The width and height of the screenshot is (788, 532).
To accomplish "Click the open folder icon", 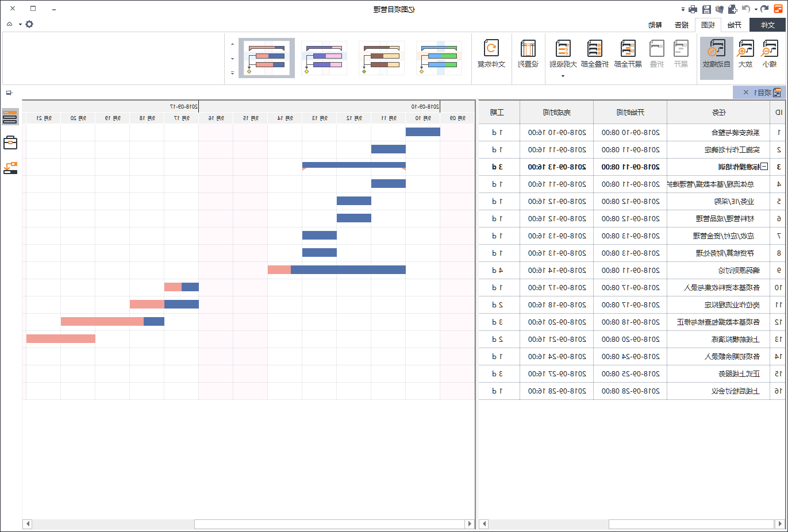I will click(x=720, y=9).
